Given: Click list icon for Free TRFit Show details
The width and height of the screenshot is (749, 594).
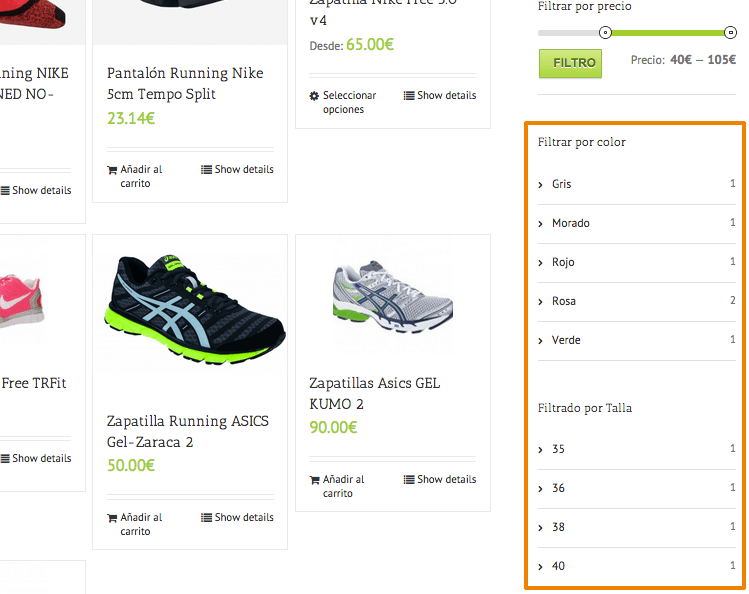Looking at the screenshot, I should (5, 458).
